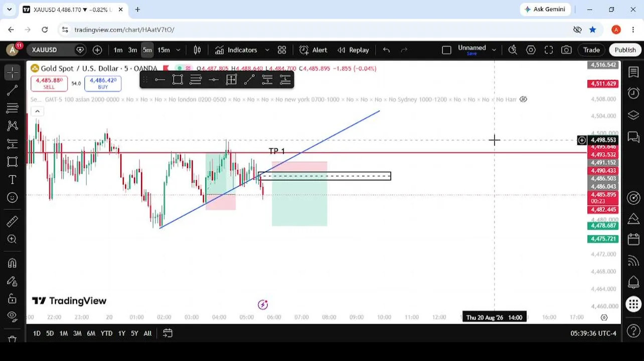Open the alerts panel clock icon
Image resolution: width=644 pixels, height=361 pixels.
[x=633, y=93]
